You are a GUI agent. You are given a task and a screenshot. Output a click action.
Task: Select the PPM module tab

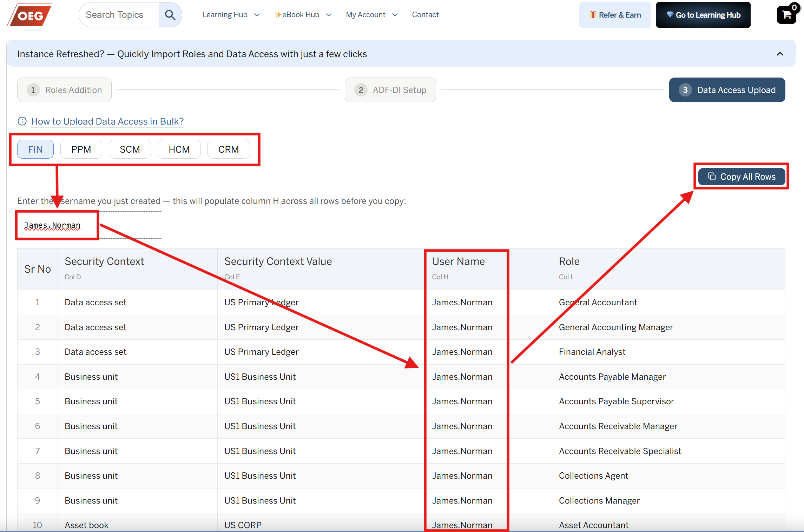pos(81,149)
